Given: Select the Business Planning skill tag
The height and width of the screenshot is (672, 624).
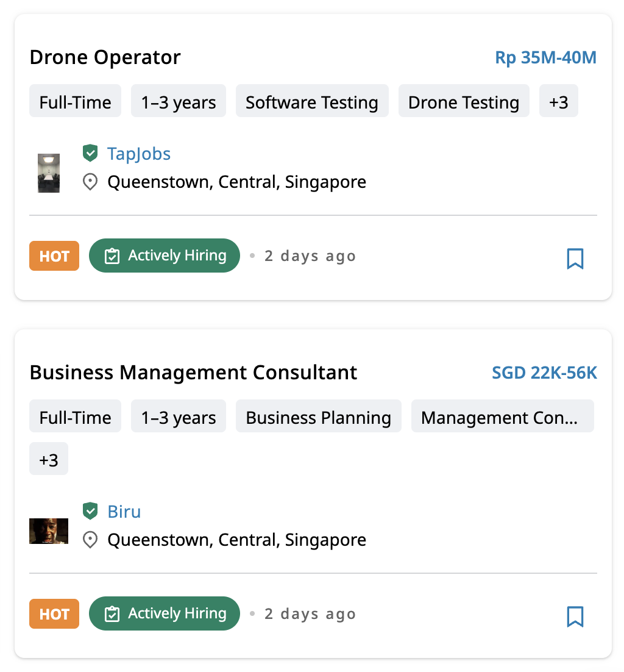Looking at the screenshot, I should pos(318,416).
